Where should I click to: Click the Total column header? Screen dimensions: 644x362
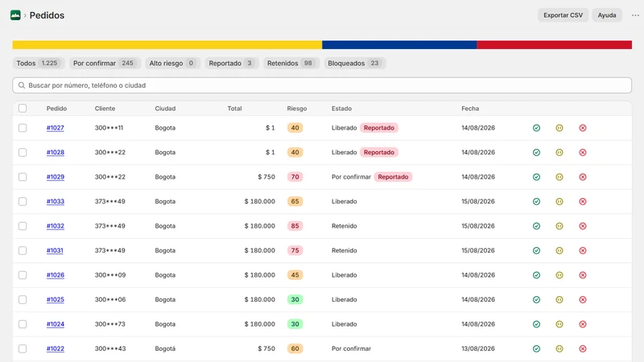click(x=234, y=109)
